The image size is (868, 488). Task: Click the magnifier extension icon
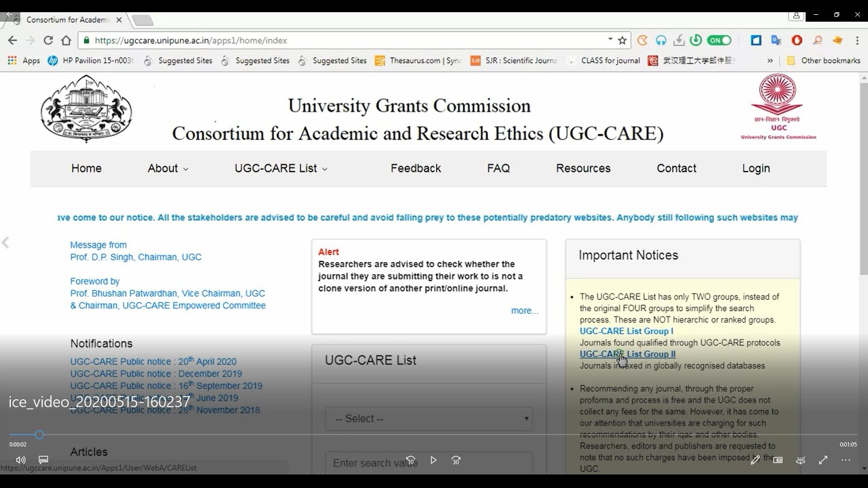[817, 40]
